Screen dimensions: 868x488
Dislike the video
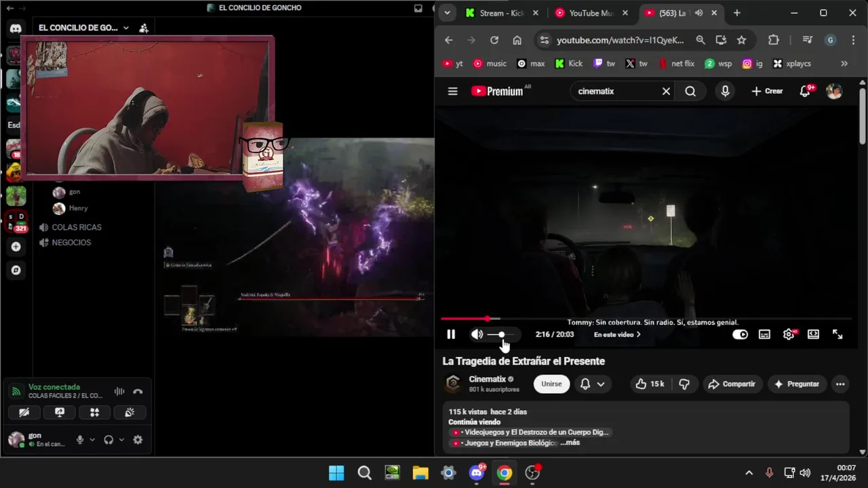point(684,384)
